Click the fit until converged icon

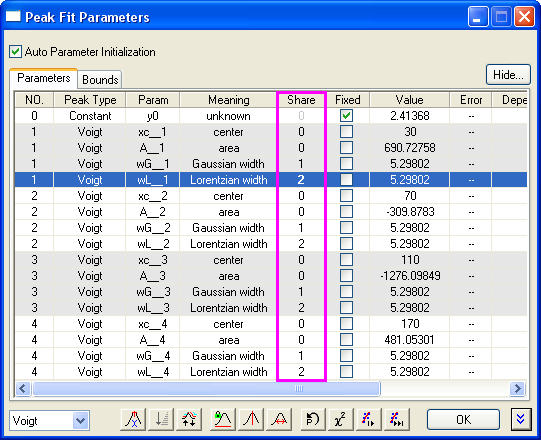(x=396, y=419)
